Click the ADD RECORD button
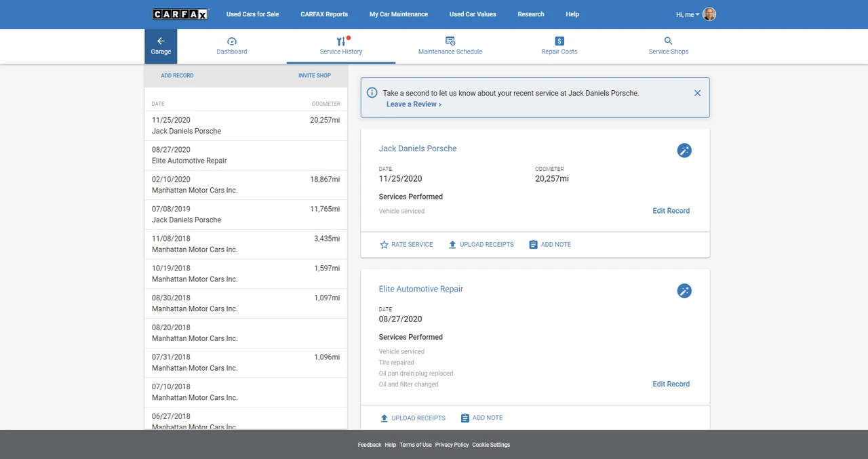This screenshot has height=459, width=868. point(177,75)
